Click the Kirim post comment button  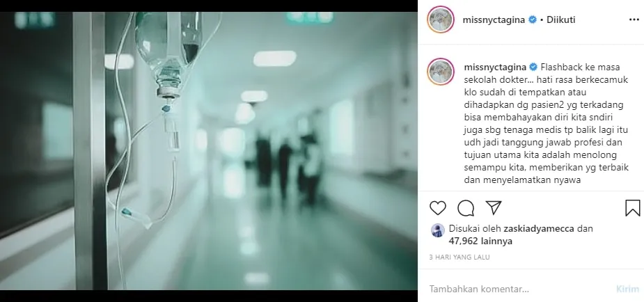click(x=627, y=289)
